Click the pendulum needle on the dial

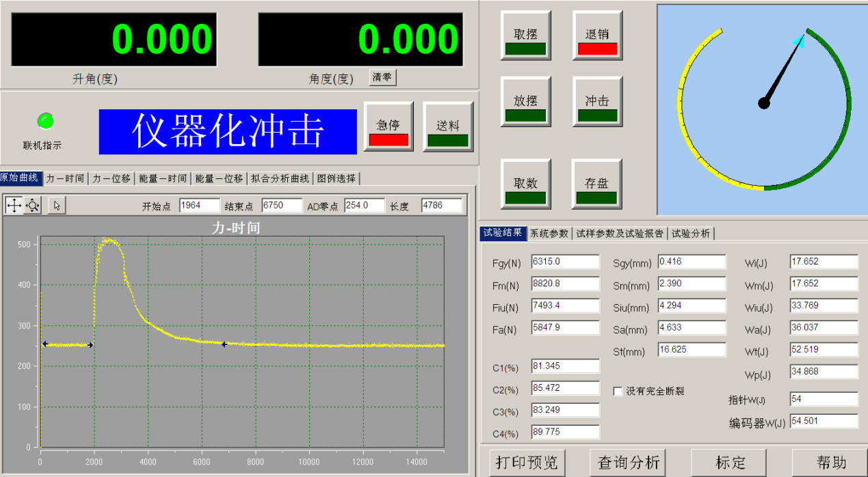pyautogui.click(x=782, y=72)
